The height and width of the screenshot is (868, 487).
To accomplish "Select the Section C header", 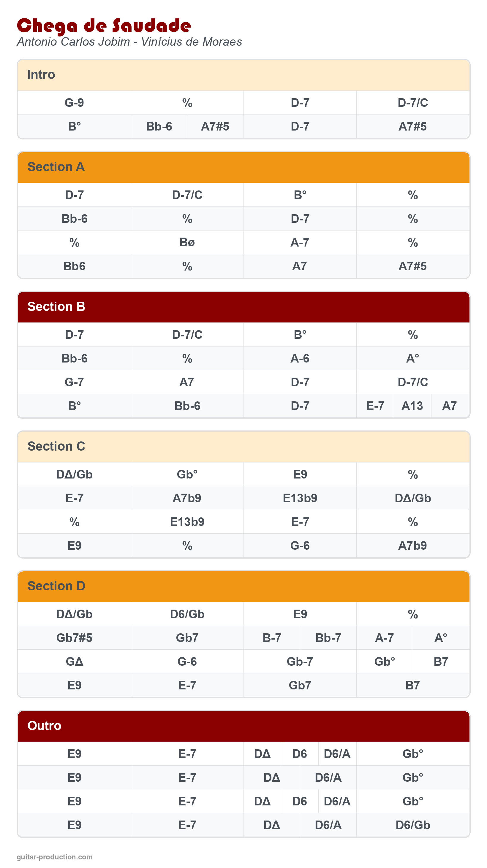I will (243, 446).
